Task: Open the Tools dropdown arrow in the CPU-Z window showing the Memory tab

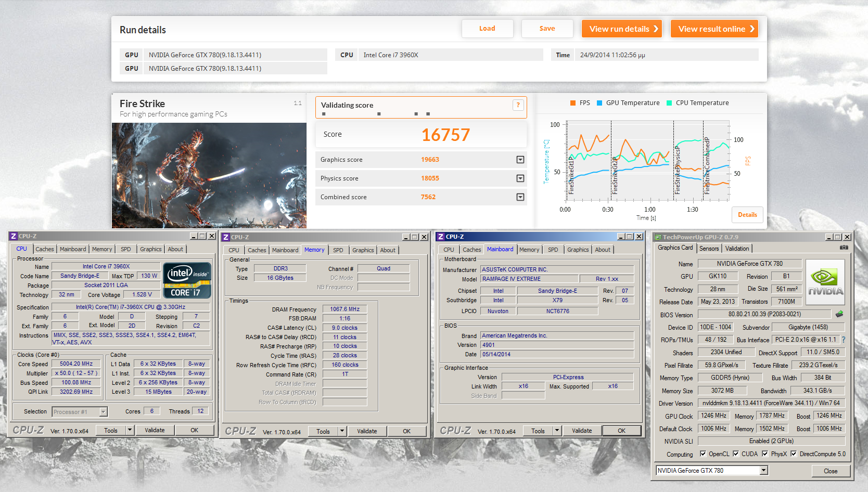Action: click(342, 431)
